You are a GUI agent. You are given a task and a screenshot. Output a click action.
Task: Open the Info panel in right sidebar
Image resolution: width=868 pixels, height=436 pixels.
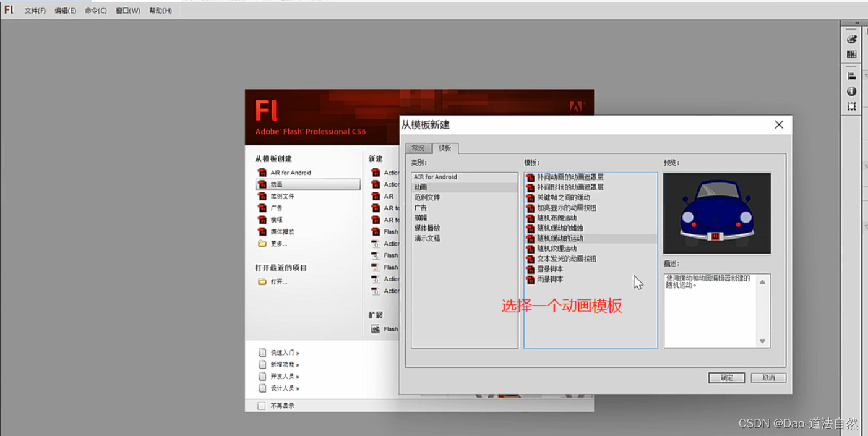[x=851, y=91]
